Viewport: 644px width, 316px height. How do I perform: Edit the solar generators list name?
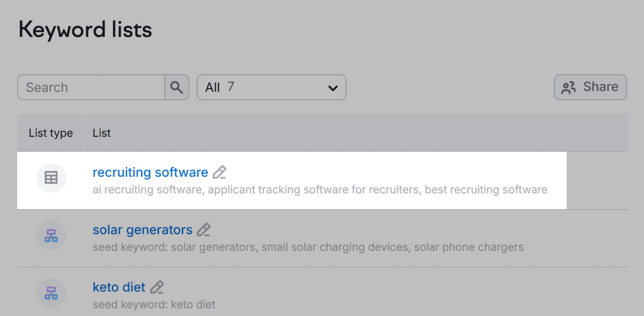click(204, 230)
